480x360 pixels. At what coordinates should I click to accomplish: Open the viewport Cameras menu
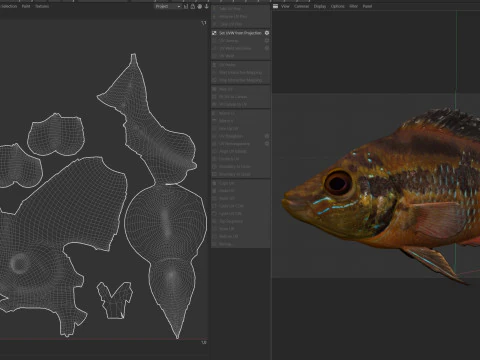pyautogui.click(x=301, y=6)
